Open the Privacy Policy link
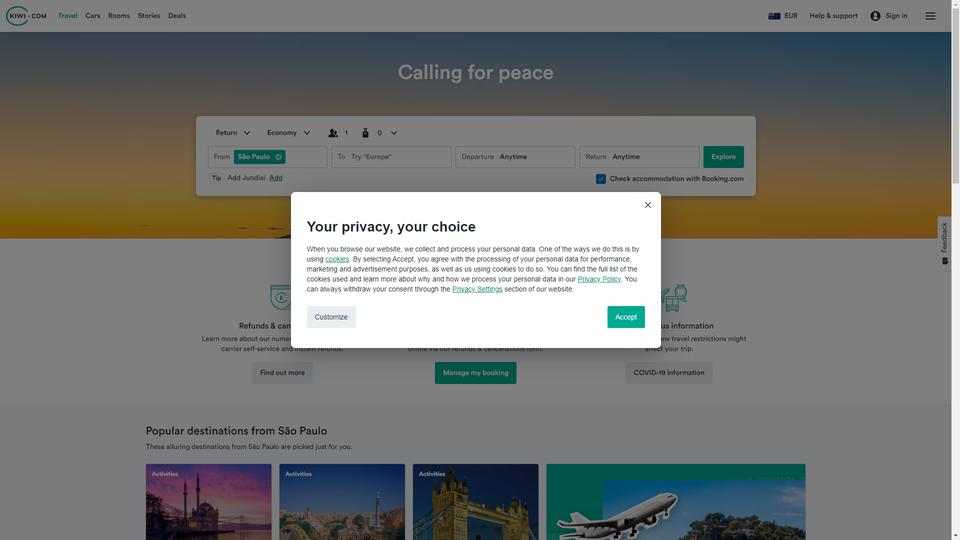 click(599, 279)
